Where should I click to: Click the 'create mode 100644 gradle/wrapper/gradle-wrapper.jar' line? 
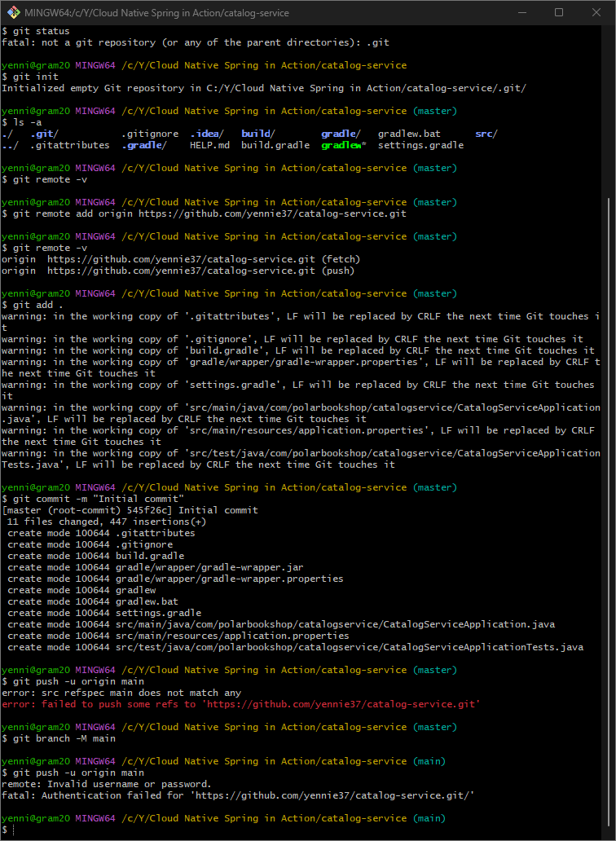pyautogui.click(x=156, y=567)
